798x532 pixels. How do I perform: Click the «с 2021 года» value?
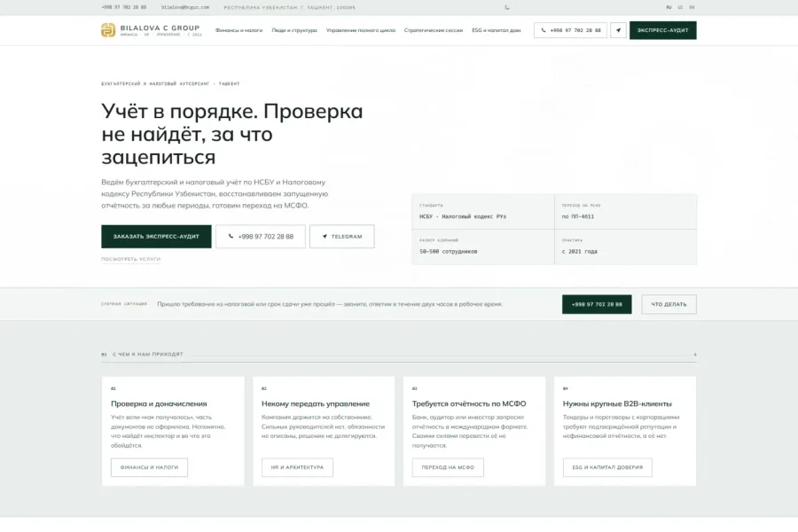[x=579, y=252]
